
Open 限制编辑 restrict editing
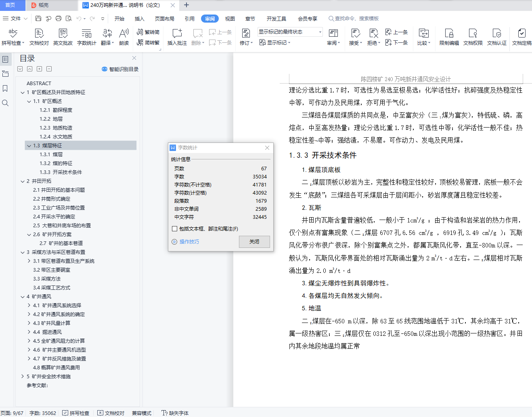coord(449,36)
